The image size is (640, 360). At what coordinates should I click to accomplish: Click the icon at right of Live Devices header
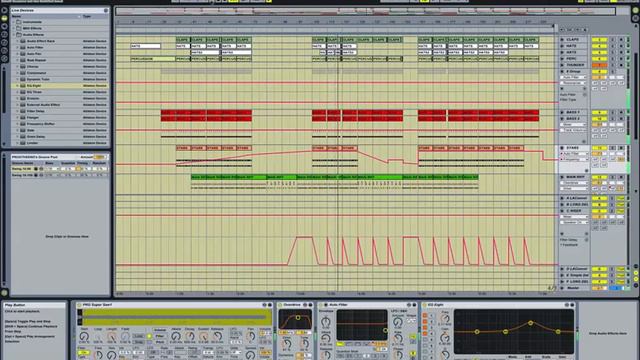click(106, 10)
